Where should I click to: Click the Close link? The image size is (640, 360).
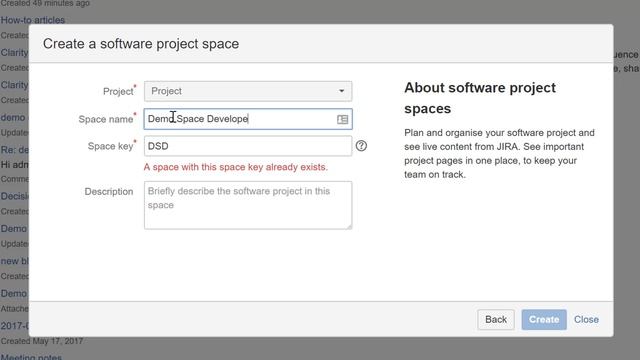(586, 320)
